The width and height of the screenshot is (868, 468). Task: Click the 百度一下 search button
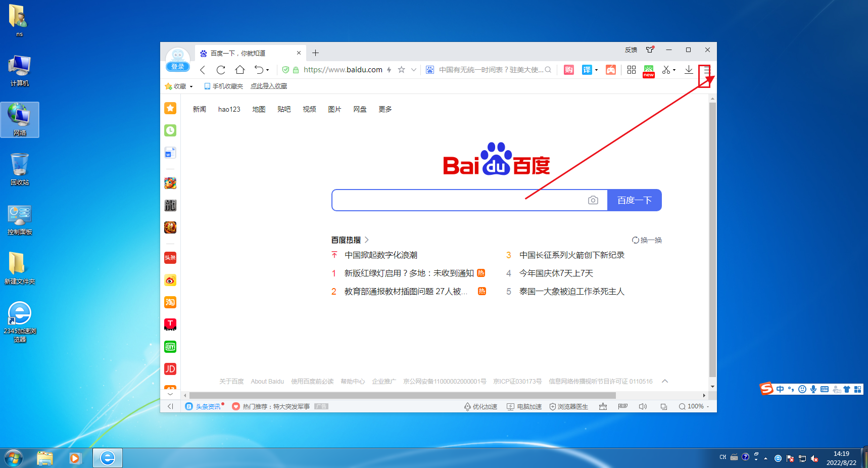click(x=635, y=200)
